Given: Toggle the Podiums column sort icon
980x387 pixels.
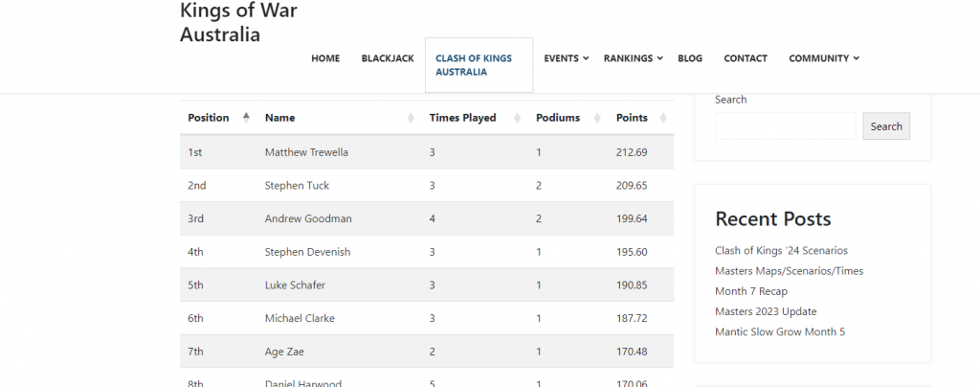Looking at the screenshot, I should (x=597, y=118).
